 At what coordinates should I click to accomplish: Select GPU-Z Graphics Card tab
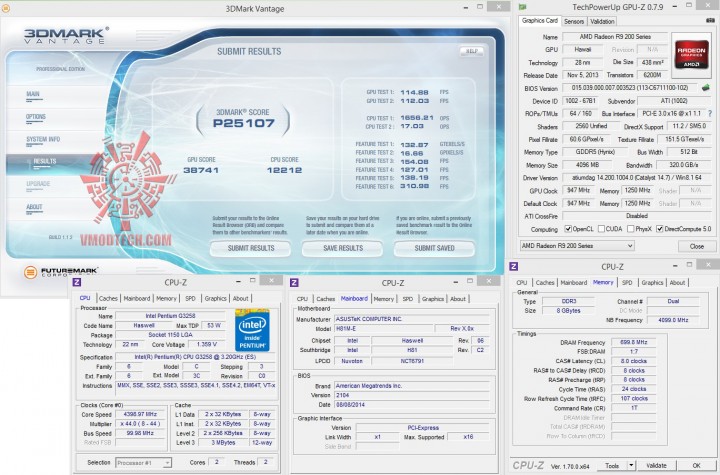(x=540, y=21)
